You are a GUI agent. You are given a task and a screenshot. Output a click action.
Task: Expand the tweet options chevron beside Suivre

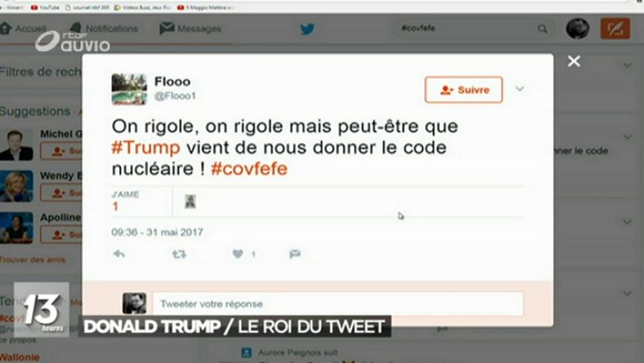pos(519,89)
